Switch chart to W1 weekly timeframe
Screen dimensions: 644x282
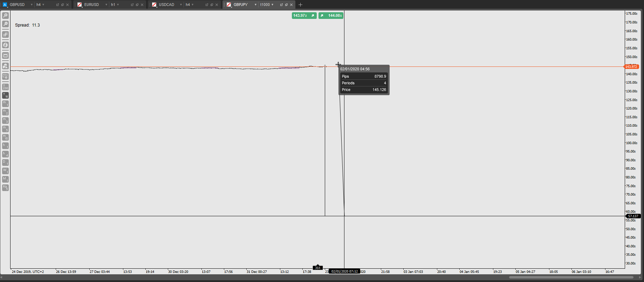(5, 171)
